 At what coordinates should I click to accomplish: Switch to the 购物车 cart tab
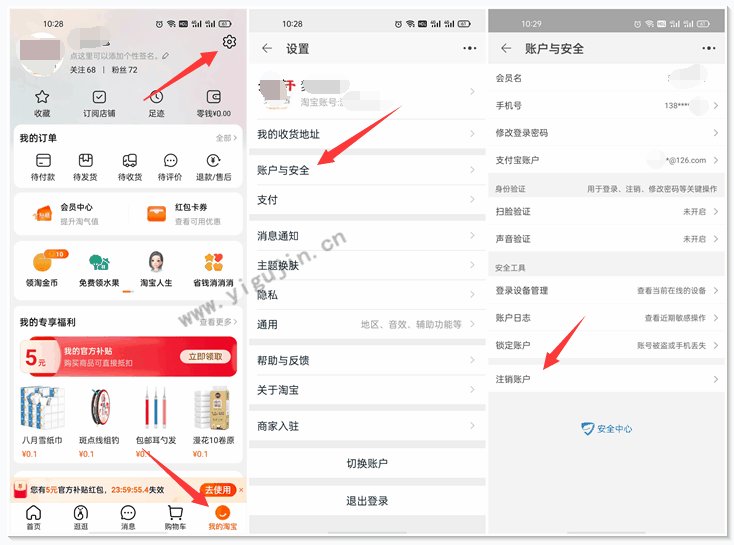(x=176, y=517)
